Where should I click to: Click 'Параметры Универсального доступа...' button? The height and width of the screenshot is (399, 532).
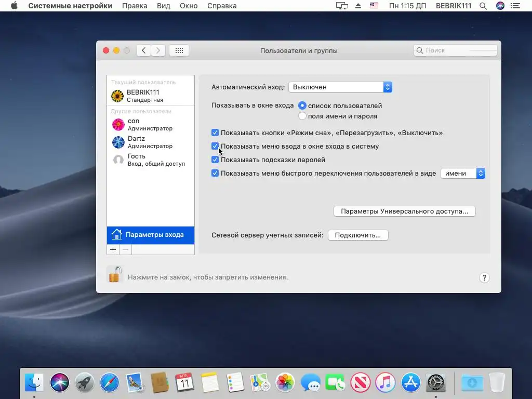coord(404,211)
